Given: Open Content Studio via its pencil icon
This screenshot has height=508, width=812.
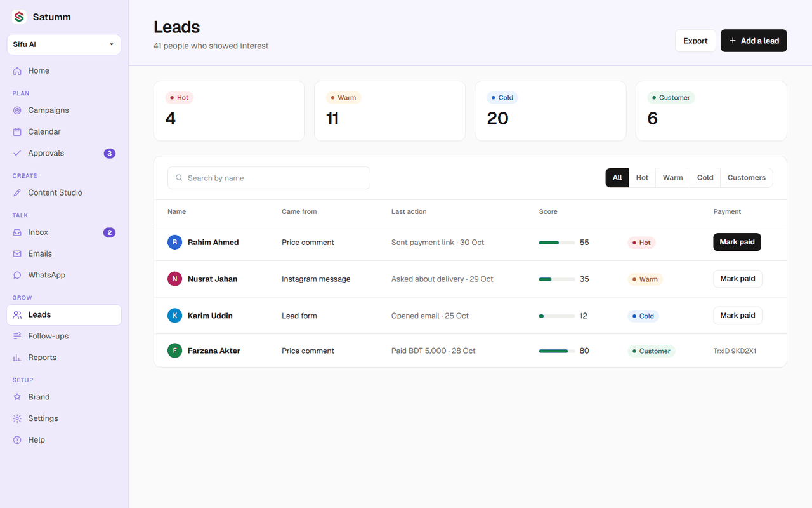Looking at the screenshot, I should [x=17, y=193].
